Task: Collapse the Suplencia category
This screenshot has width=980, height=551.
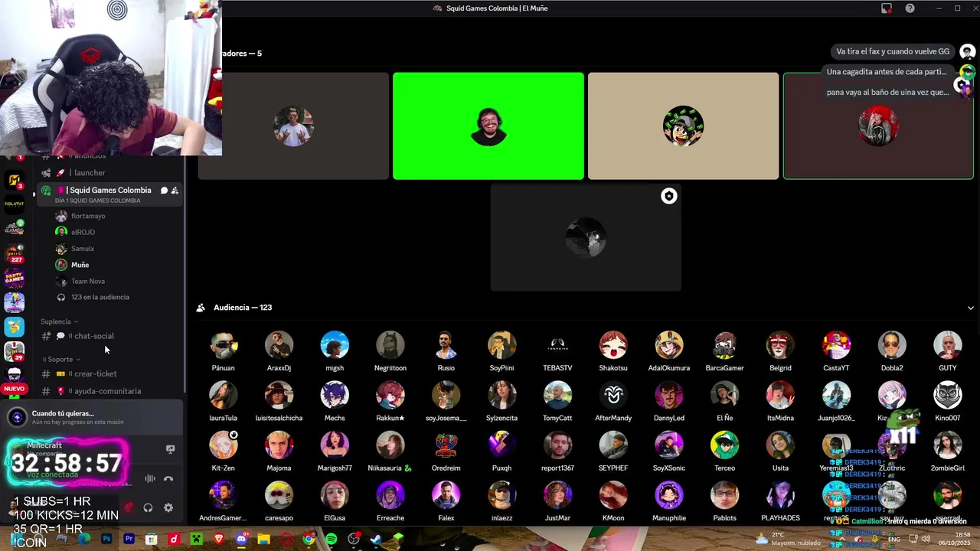Action: pos(60,321)
